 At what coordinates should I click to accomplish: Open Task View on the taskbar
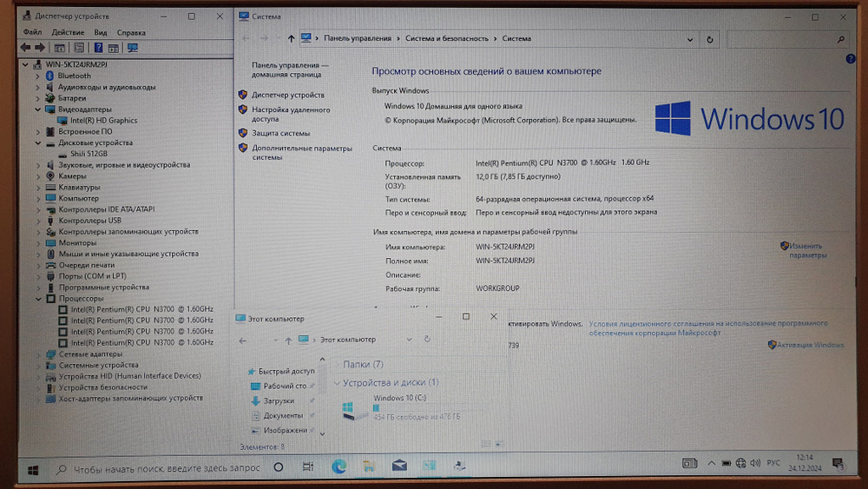(308, 466)
